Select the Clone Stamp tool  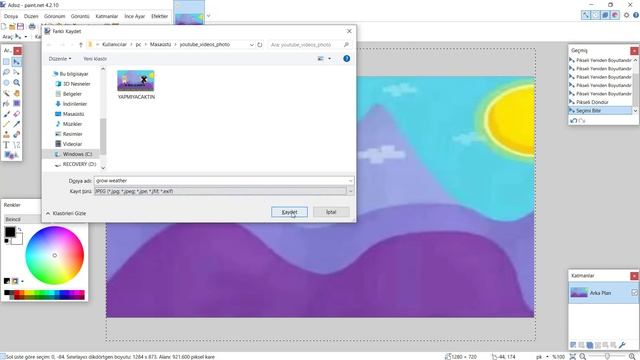click(x=6, y=134)
